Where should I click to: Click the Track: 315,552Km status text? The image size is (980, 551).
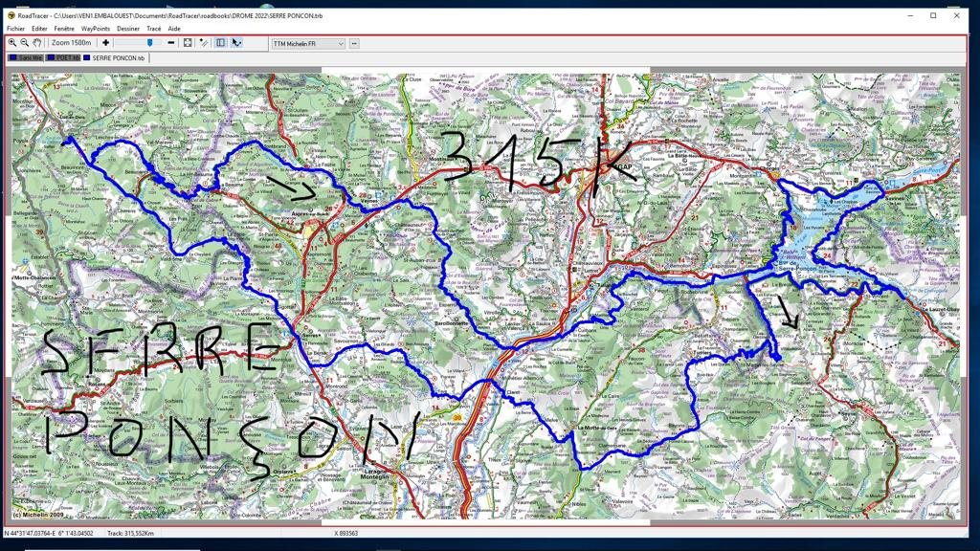130,534
